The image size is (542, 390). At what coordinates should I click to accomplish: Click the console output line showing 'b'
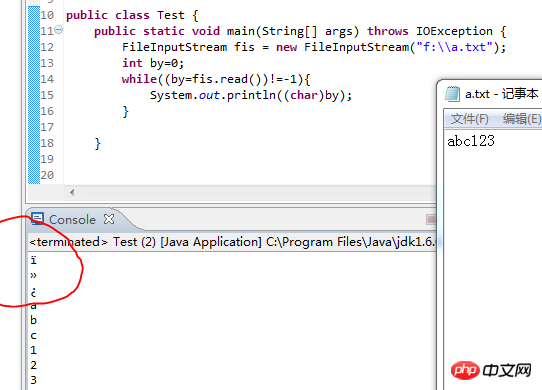[33, 320]
